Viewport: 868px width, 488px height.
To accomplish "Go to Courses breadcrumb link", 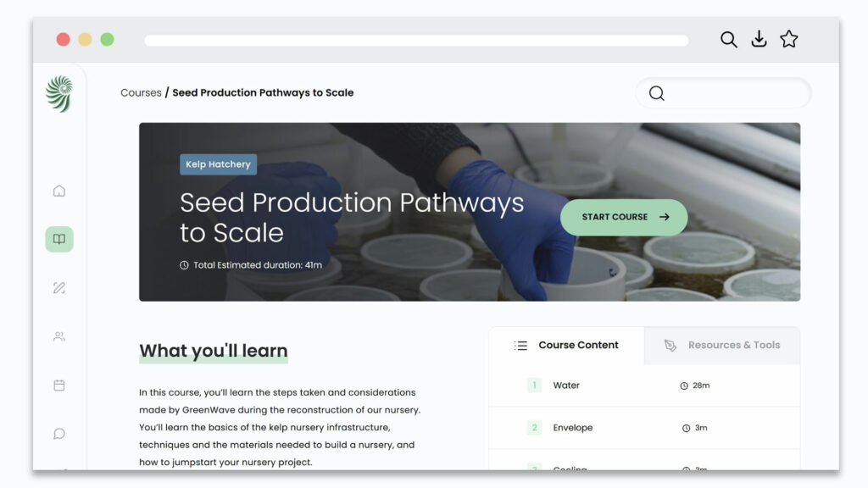I will point(141,93).
